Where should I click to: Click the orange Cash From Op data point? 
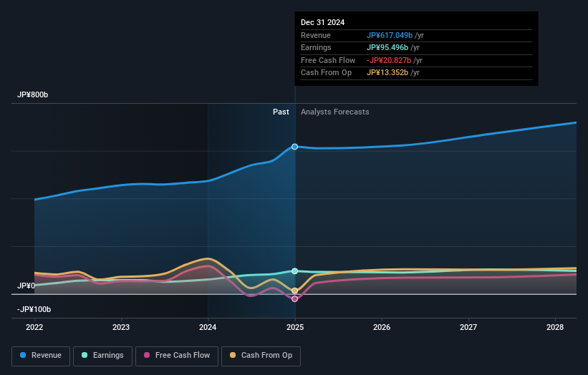(295, 291)
